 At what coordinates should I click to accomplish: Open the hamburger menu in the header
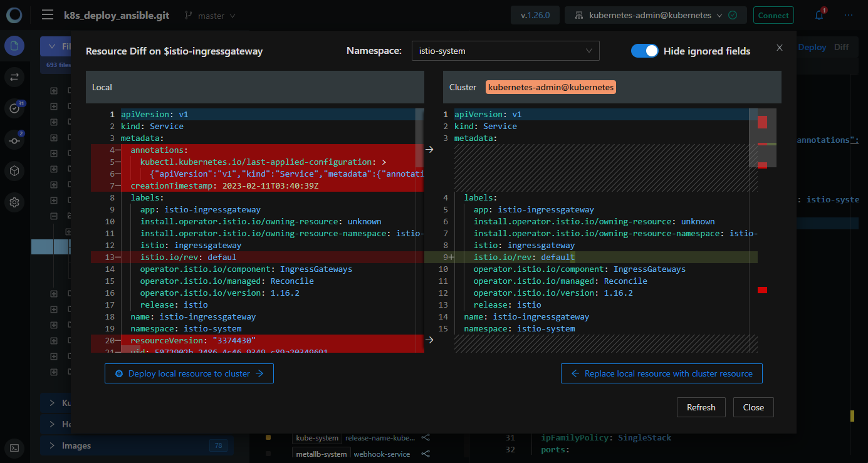click(x=48, y=15)
